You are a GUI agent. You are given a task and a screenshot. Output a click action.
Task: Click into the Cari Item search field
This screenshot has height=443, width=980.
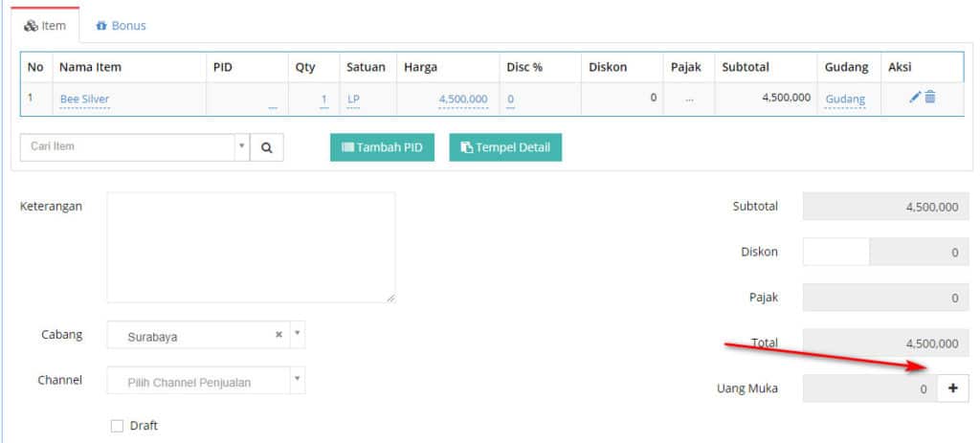click(127, 146)
